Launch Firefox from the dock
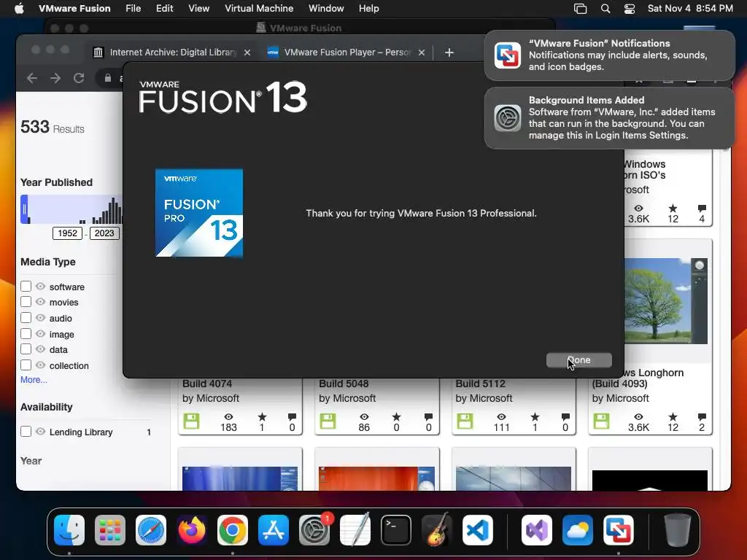Screen dimensions: 747x560 192,529
